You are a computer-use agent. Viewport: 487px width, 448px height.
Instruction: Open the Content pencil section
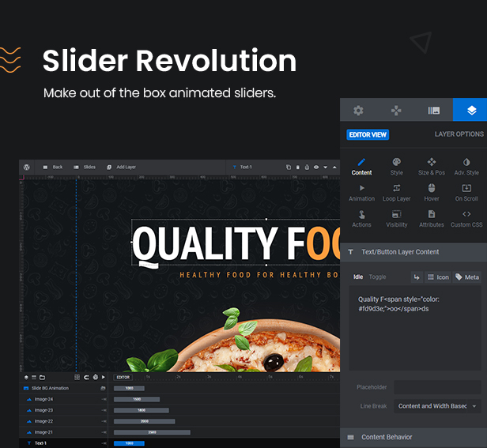361,167
